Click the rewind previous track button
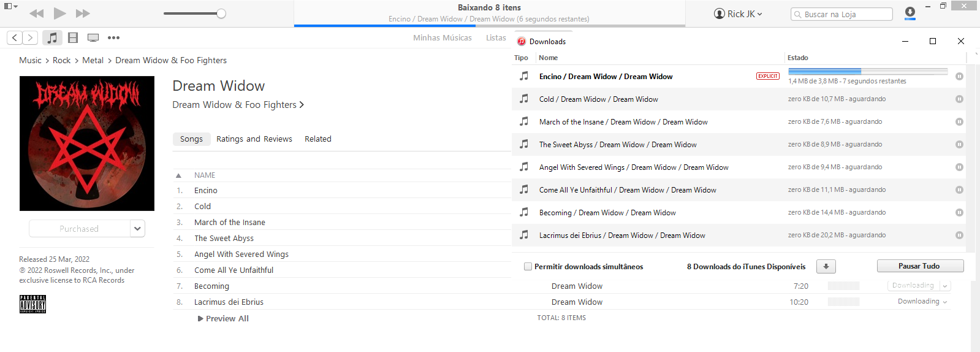This screenshot has width=980, height=352. click(37, 13)
